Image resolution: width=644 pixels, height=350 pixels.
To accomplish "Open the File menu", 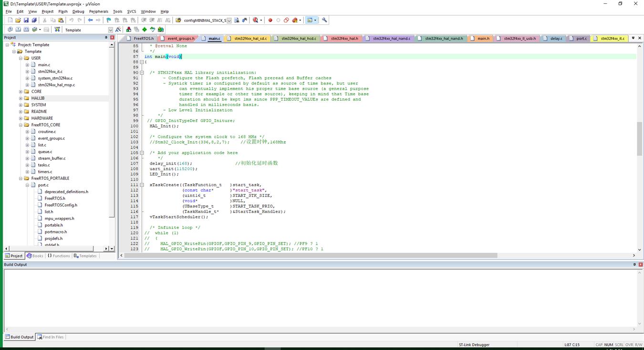I will point(9,11).
